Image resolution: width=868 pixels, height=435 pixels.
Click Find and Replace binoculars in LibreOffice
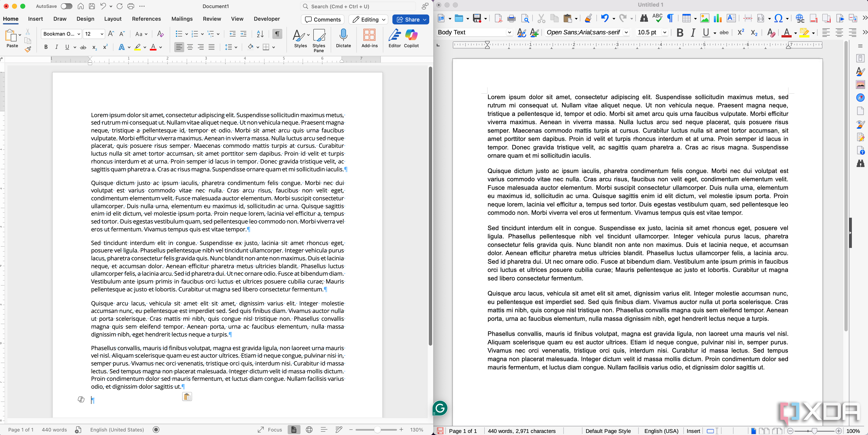tap(644, 18)
